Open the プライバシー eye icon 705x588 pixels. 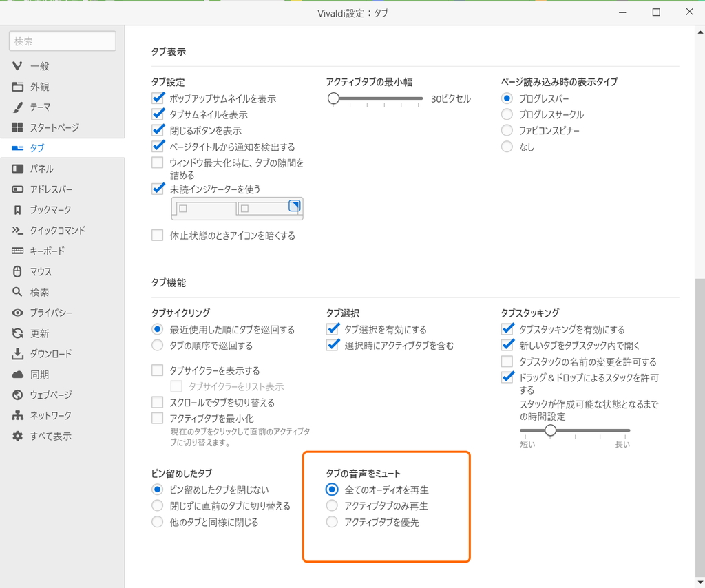[17, 313]
